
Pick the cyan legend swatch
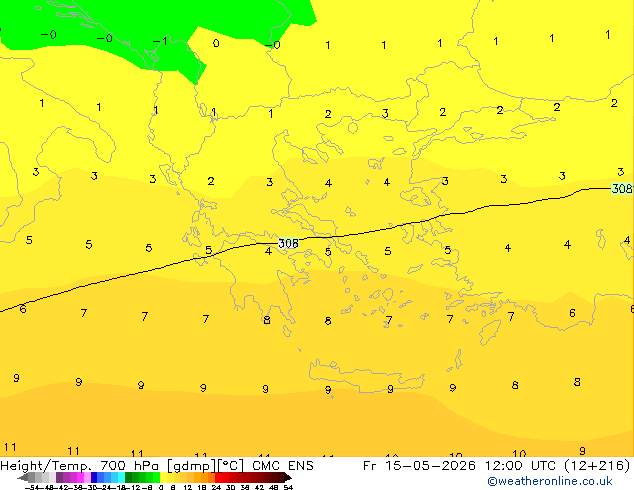point(121,477)
